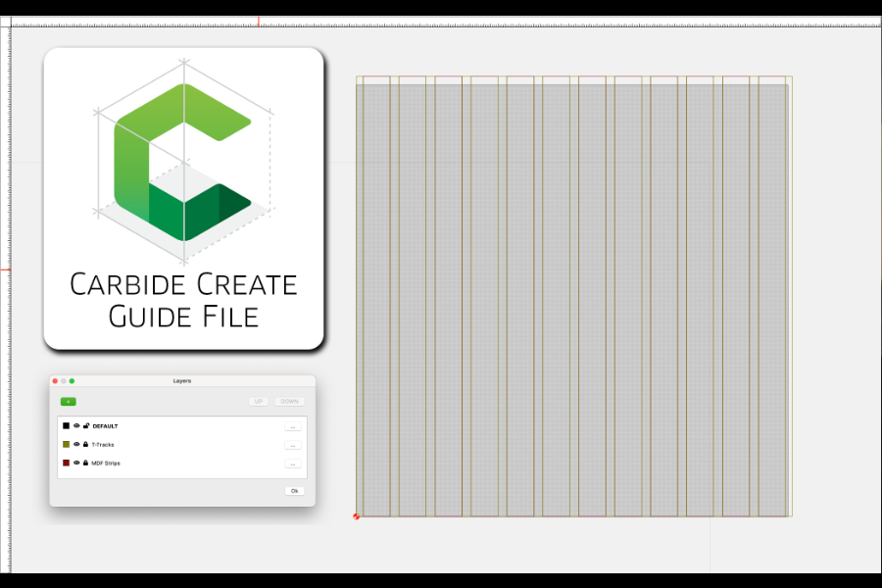Show more options for the MDF Strips layer

point(293,465)
